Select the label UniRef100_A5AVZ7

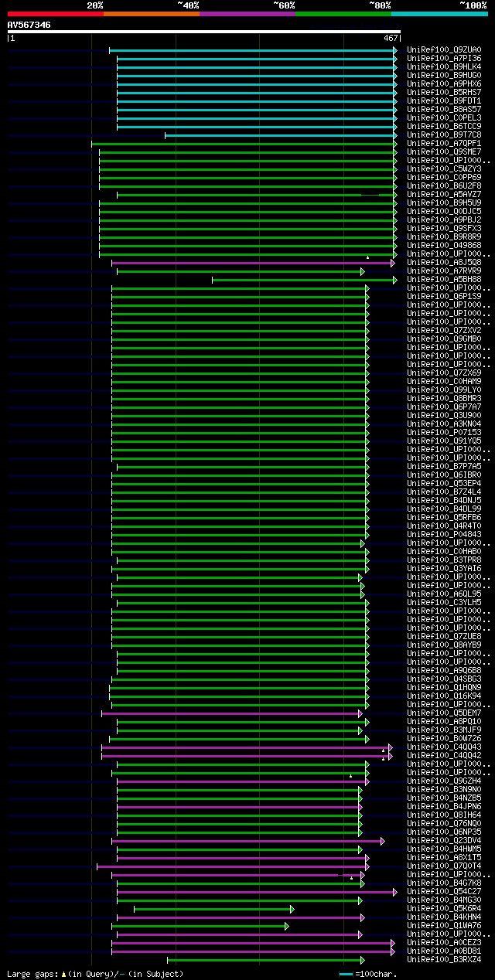(x=444, y=195)
